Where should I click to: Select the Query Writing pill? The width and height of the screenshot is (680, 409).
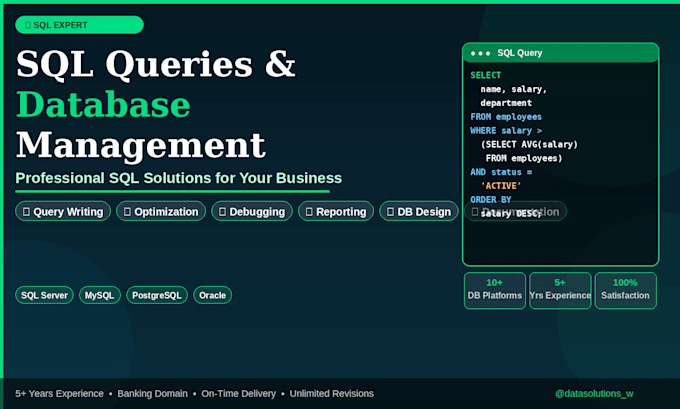(63, 211)
